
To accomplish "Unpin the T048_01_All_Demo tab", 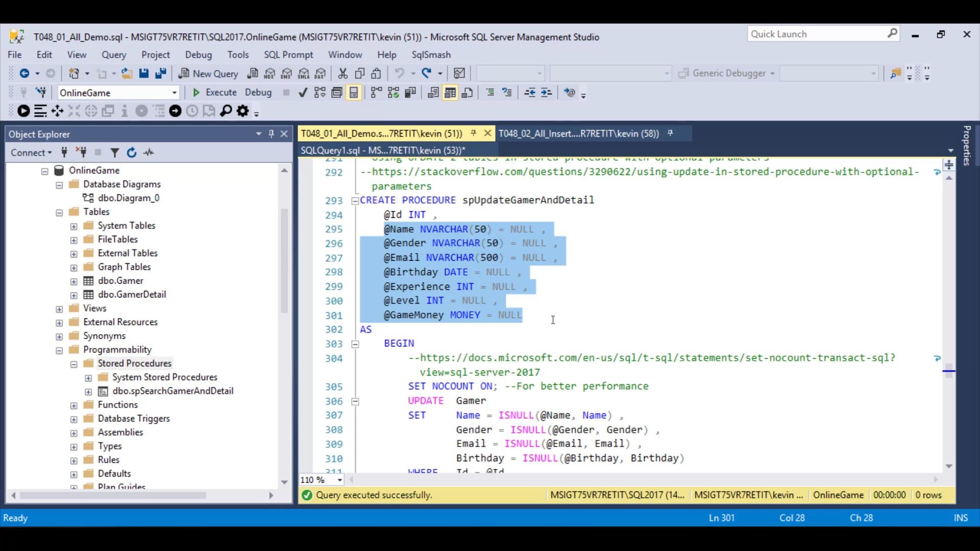I will (x=474, y=133).
